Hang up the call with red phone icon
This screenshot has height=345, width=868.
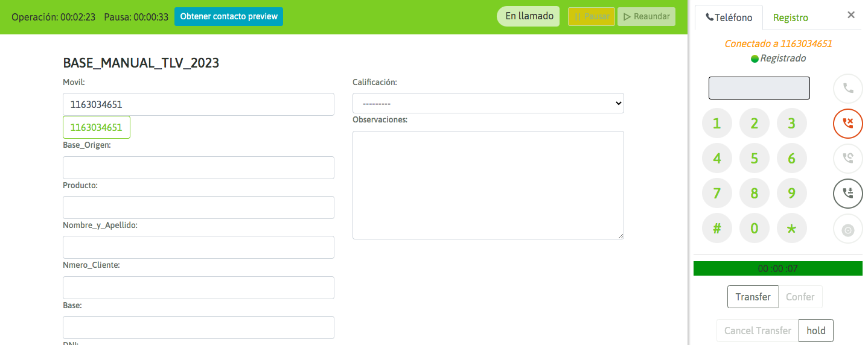coord(847,124)
